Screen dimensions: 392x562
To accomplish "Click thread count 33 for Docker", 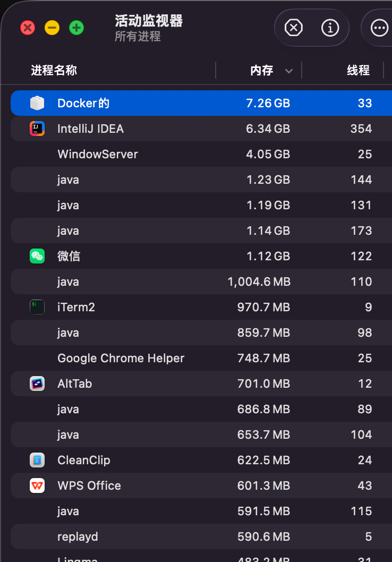I will point(365,103).
